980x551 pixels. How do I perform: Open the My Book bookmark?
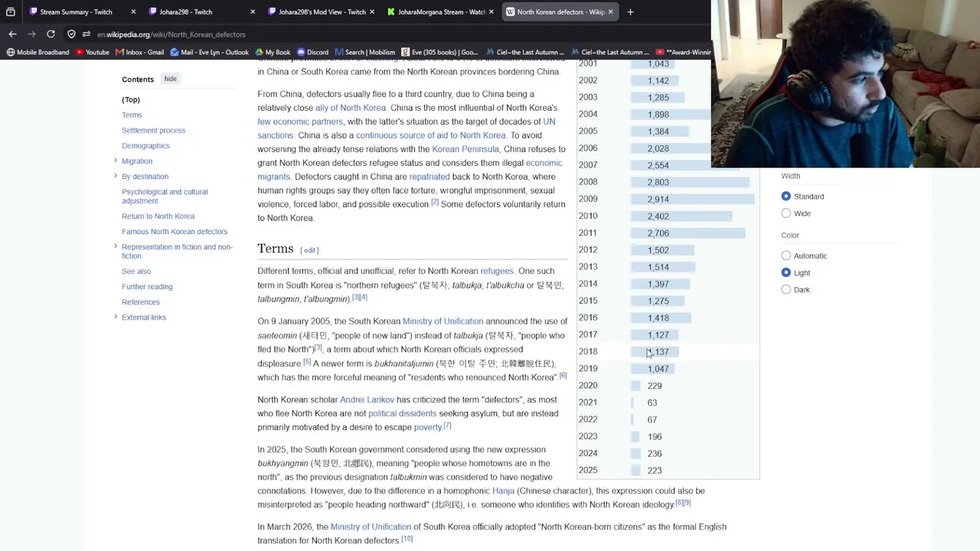pyautogui.click(x=273, y=52)
